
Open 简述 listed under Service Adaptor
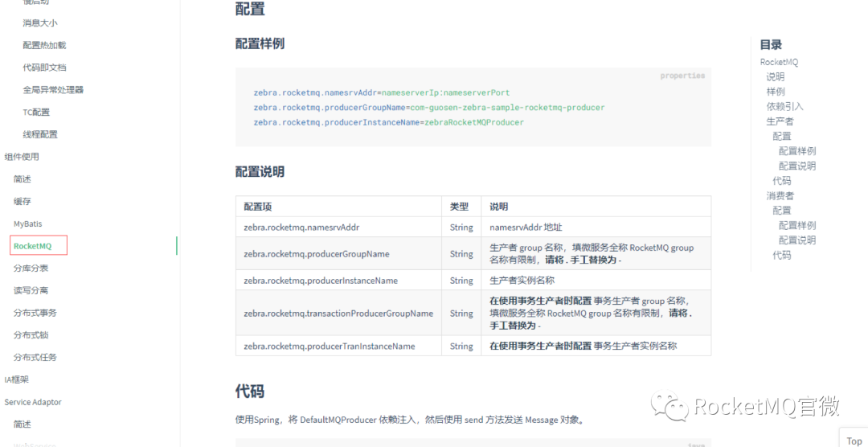pos(23,424)
